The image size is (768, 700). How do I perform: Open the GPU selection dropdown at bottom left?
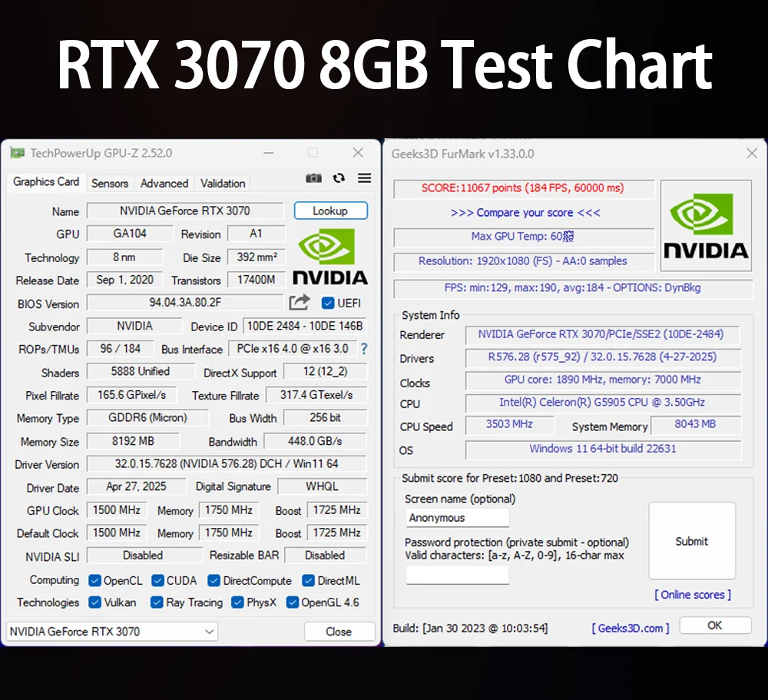point(207,631)
